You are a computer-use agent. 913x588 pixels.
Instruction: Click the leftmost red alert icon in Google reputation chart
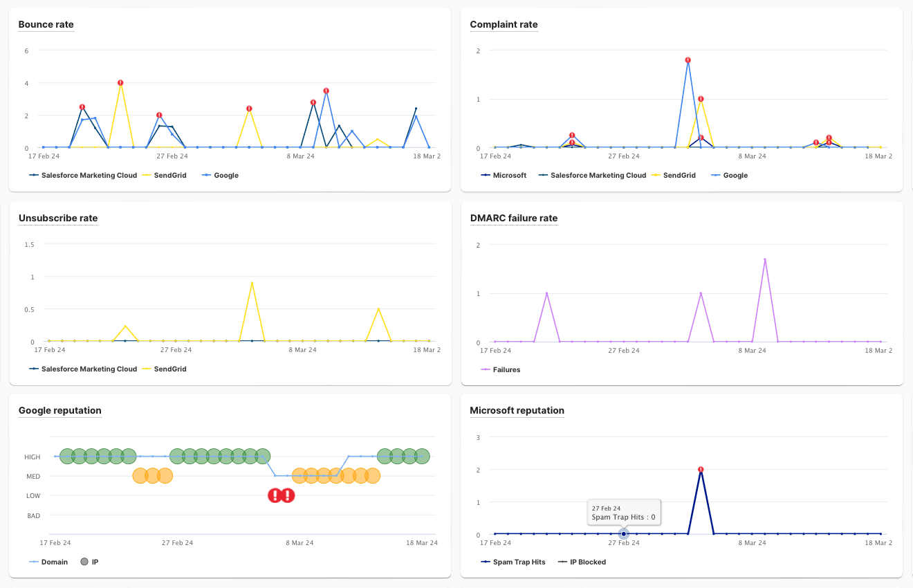click(x=275, y=495)
